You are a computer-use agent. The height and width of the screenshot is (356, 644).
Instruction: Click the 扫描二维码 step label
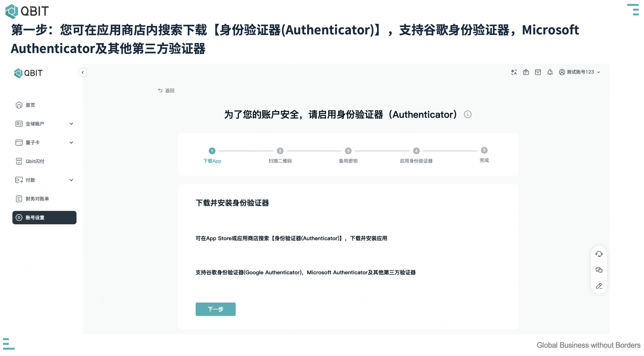point(280,161)
